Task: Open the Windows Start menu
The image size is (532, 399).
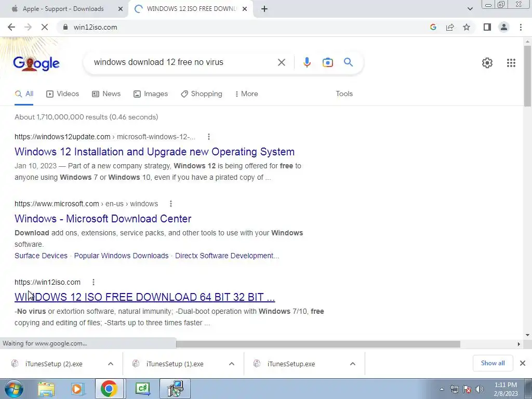Action: pos(14,389)
